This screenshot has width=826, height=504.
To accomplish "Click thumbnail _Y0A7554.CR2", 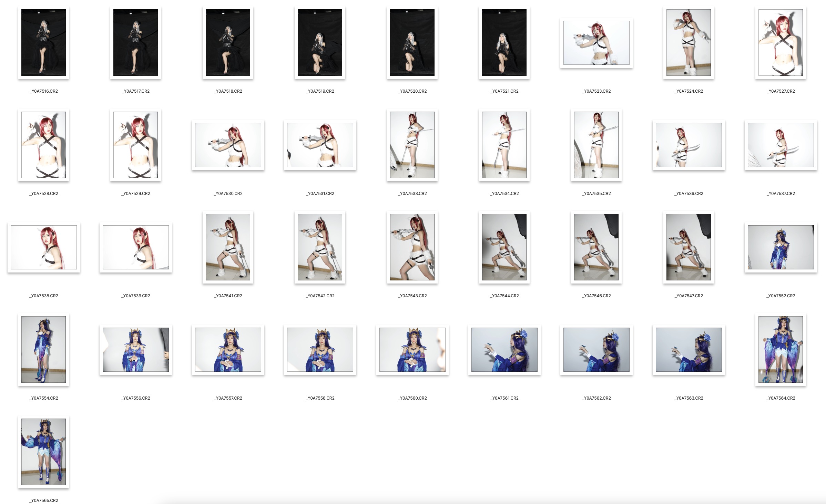I will (x=43, y=349).
